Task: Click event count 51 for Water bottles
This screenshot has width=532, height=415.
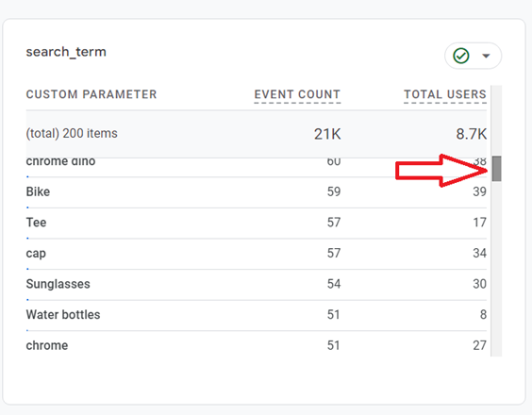Action: point(334,315)
